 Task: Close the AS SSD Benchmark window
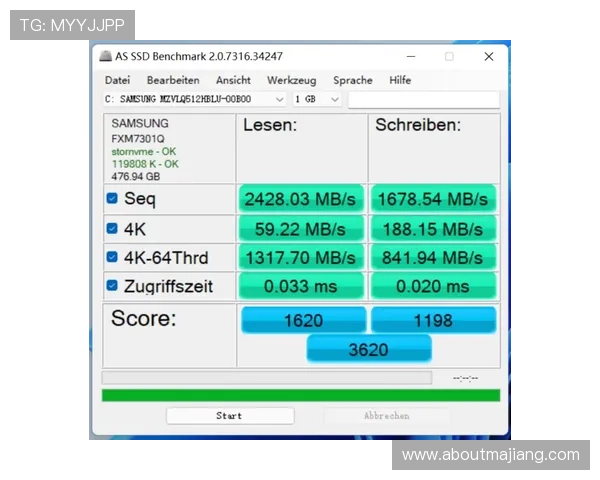489,57
